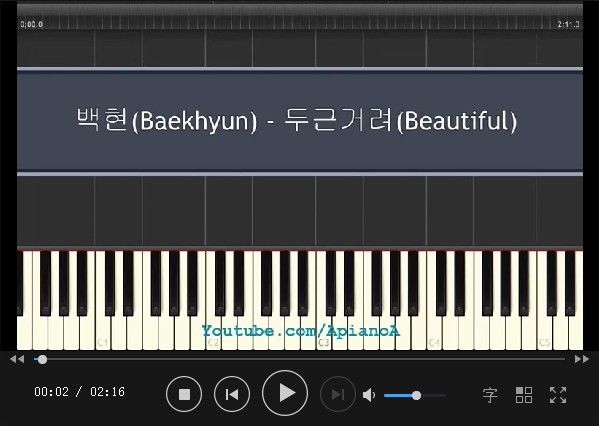599x426 pixels.
Task: Click the Youtube.com/ApianoA text
Action: point(301,331)
